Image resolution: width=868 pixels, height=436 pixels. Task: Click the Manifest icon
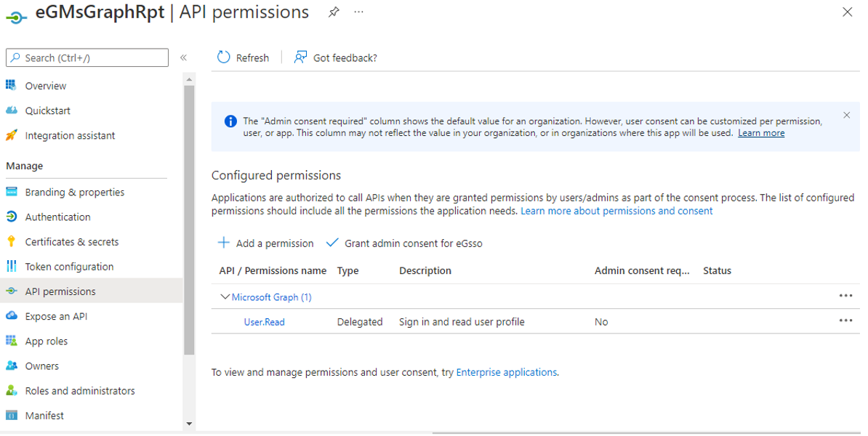(11, 416)
